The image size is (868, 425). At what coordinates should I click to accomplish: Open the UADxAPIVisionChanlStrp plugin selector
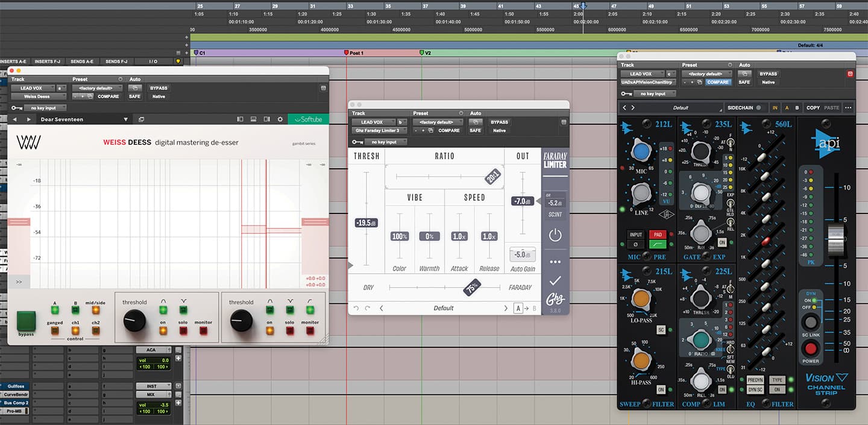[x=648, y=82]
